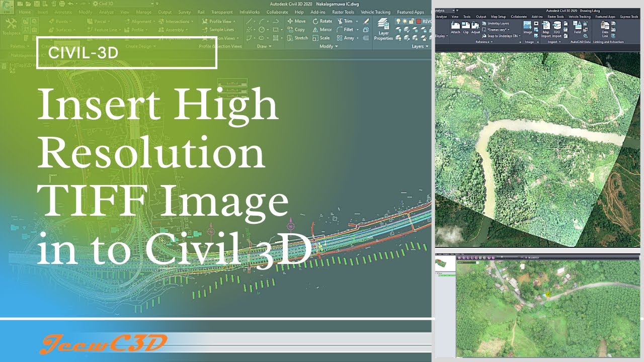Open Express Tools tab in Drawing1 window
Screen dimensions: 644x362
click(629, 17)
